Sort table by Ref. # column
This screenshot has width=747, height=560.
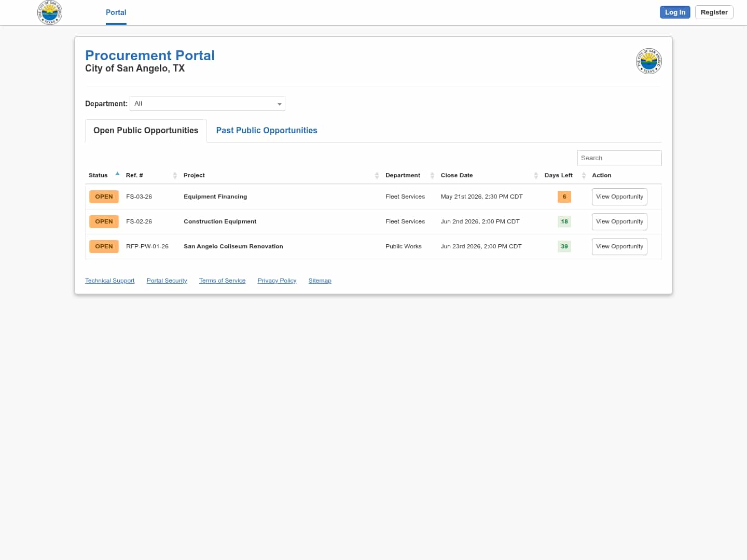tap(175, 175)
